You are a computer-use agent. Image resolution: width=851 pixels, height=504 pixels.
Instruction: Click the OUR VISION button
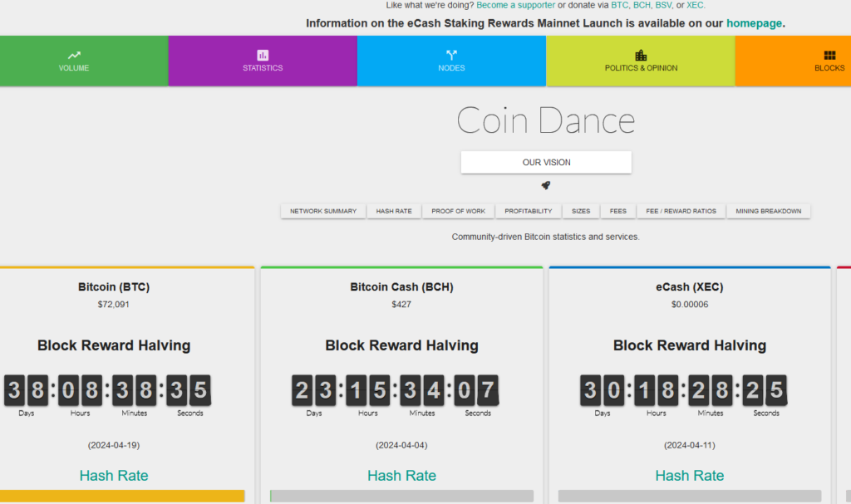coord(546,162)
